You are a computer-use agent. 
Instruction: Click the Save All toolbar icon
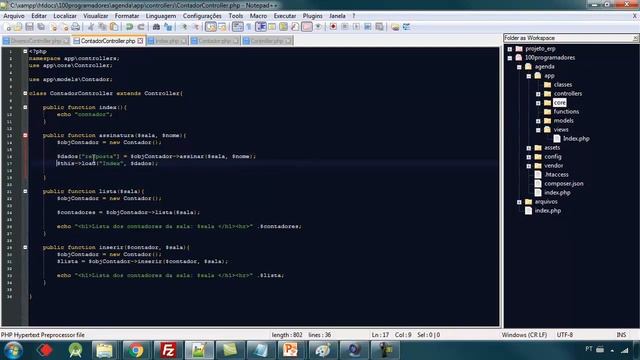(41, 27)
